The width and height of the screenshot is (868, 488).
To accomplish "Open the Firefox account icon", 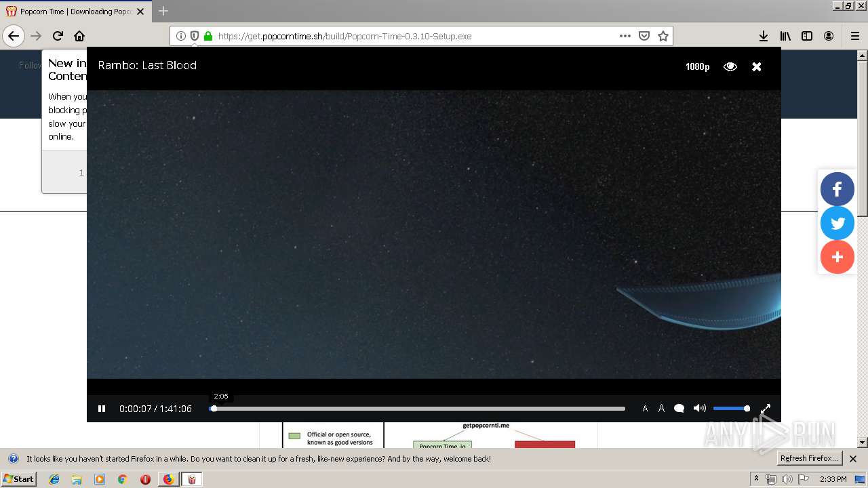I will 829,36.
